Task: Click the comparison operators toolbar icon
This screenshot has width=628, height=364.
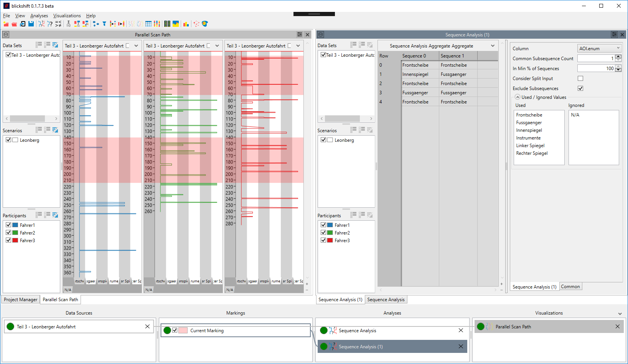Action: pyautogui.click(x=58, y=24)
